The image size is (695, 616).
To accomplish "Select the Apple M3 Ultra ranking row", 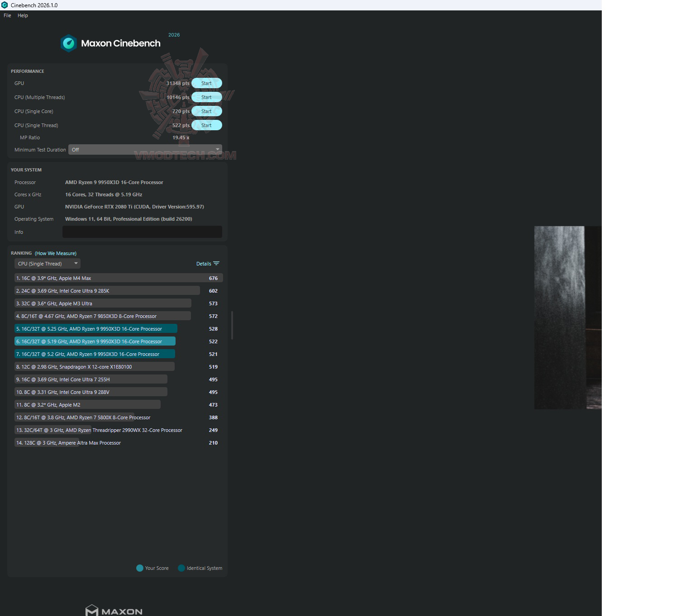I will tap(119, 303).
